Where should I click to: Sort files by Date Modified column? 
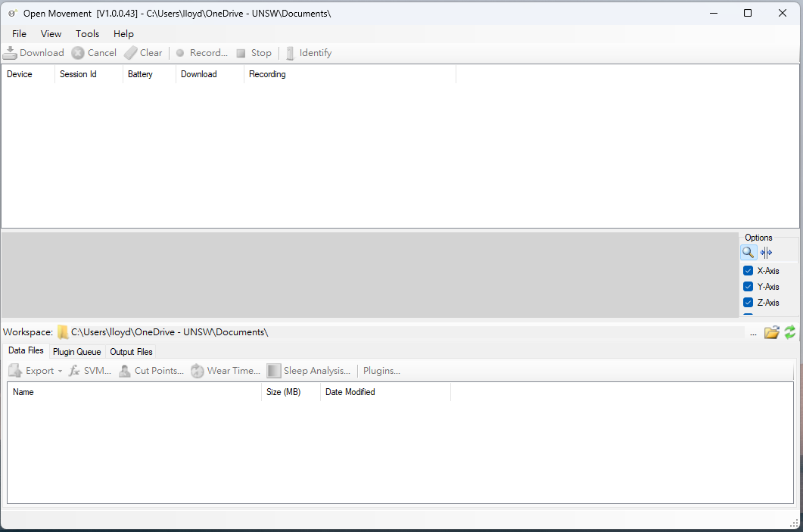[x=386, y=392]
